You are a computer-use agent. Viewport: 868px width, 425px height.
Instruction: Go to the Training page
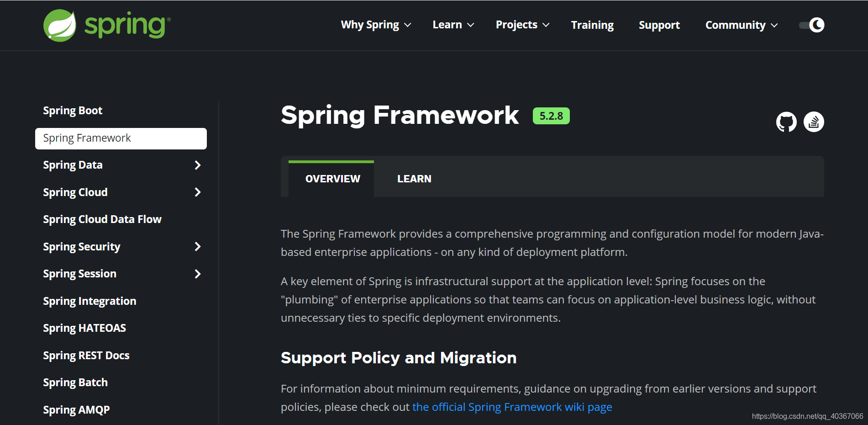[x=592, y=25]
